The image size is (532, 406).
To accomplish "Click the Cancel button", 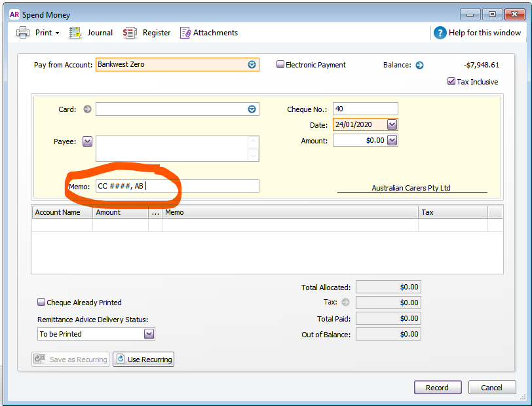I will click(491, 388).
